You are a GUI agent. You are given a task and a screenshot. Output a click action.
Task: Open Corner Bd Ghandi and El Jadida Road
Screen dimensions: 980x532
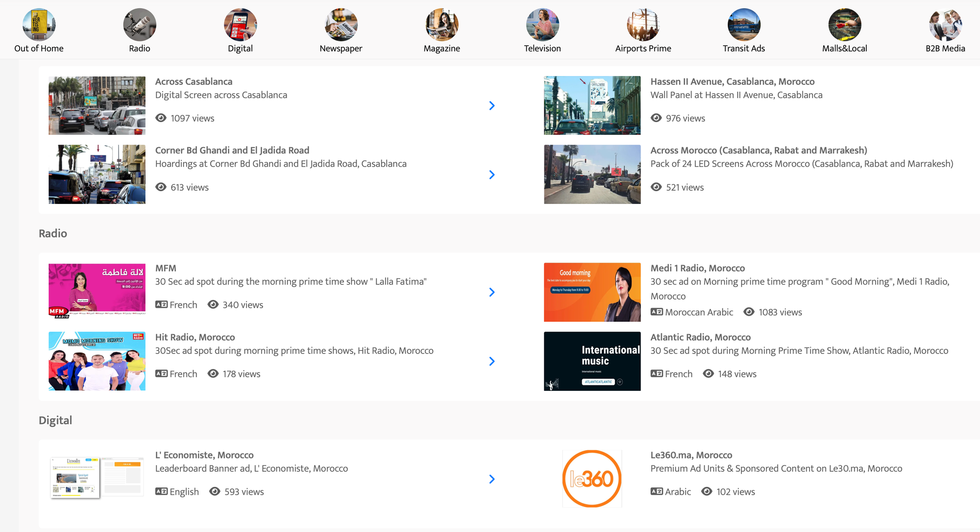point(232,150)
